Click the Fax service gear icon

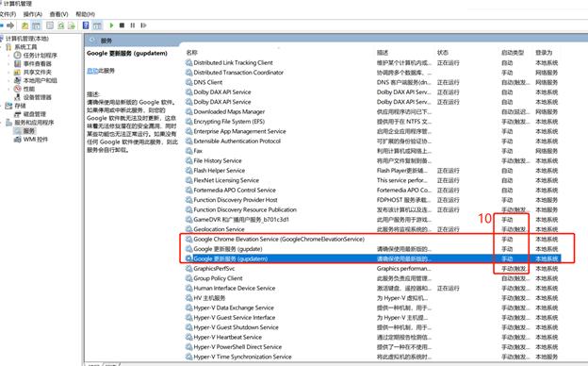pyautogui.click(x=189, y=151)
